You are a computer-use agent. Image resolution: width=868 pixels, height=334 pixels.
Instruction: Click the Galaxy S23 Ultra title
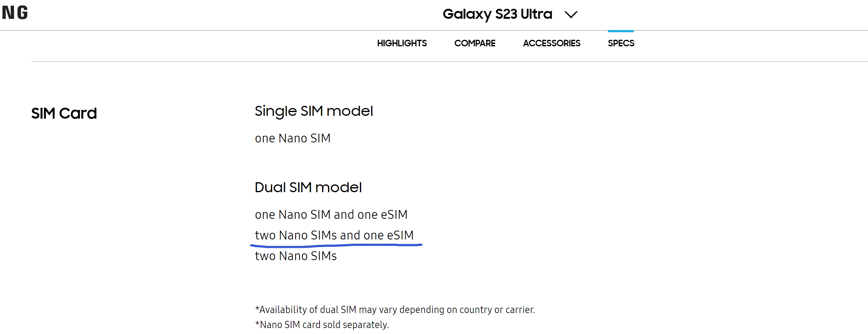497,14
